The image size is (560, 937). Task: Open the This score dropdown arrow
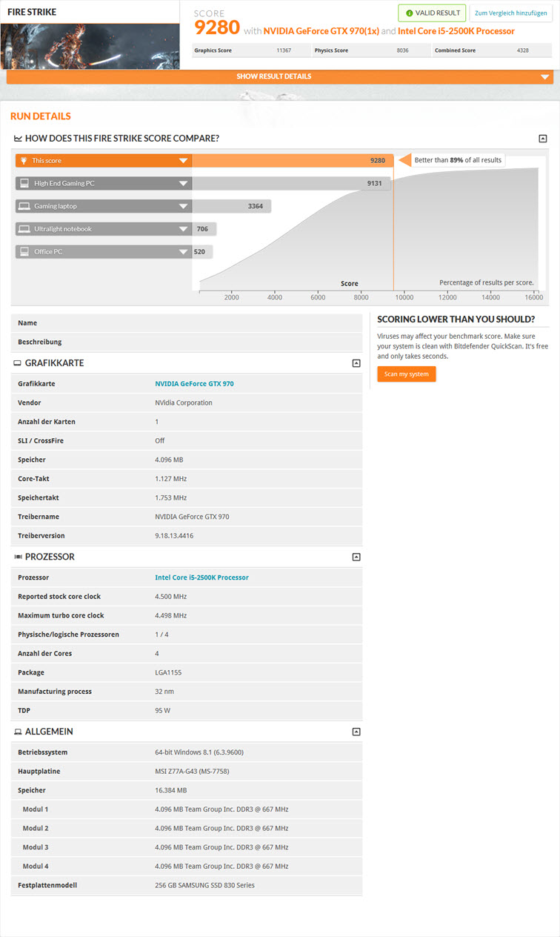[x=183, y=161]
